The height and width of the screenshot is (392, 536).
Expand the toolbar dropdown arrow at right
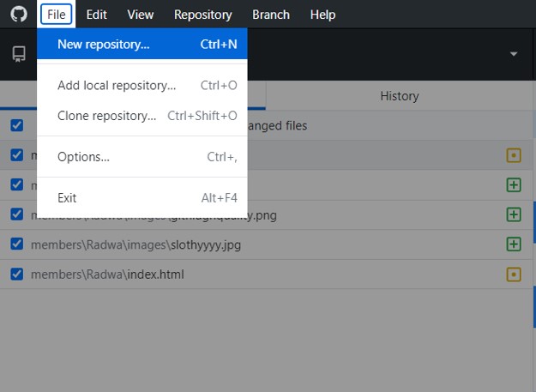pyautogui.click(x=514, y=54)
